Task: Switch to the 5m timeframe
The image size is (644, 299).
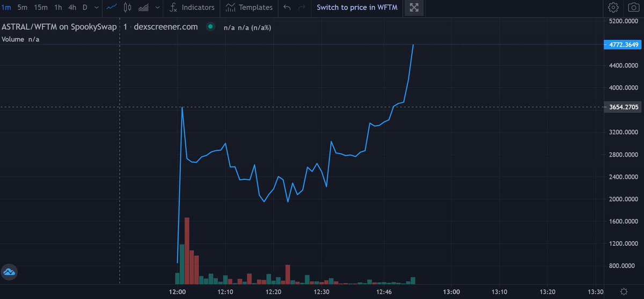Action: (x=23, y=8)
